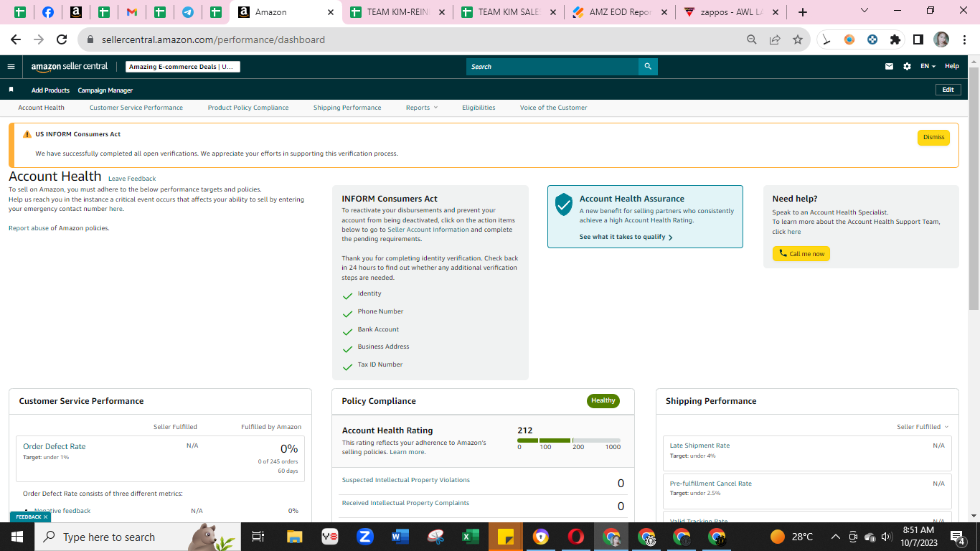This screenshot has height=551, width=980.
Task: Open the EN language dropdown
Action: 928,67
